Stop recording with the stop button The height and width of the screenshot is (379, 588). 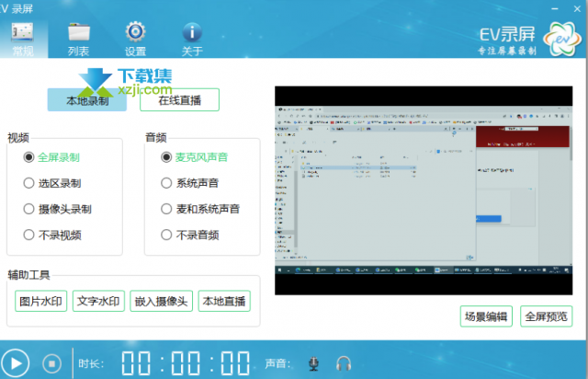(x=51, y=363)
